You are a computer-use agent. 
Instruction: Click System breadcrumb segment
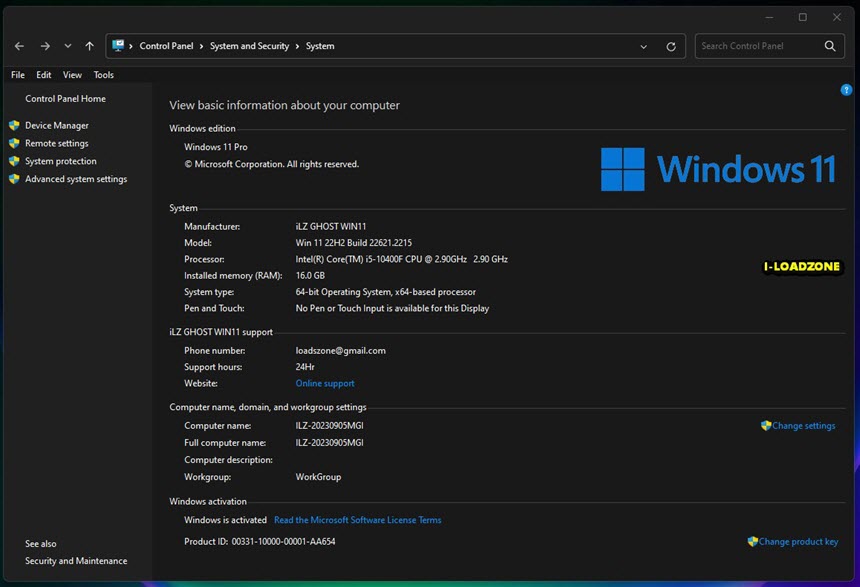coord(320,46)
